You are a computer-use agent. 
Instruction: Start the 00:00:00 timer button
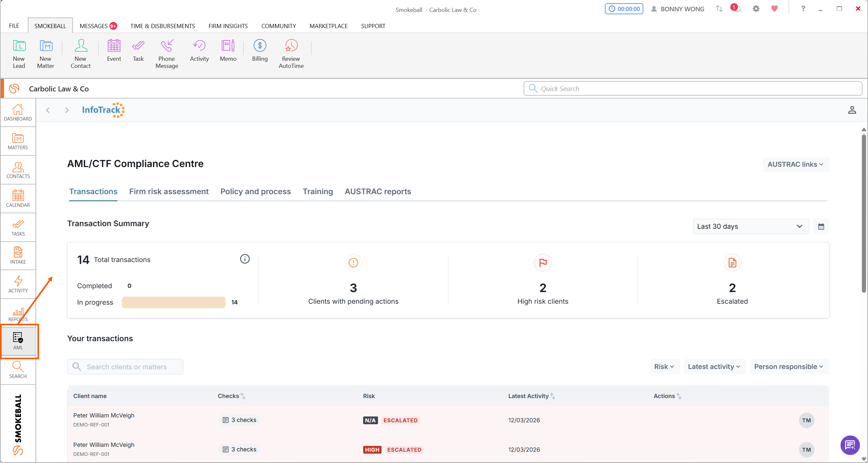624,9
